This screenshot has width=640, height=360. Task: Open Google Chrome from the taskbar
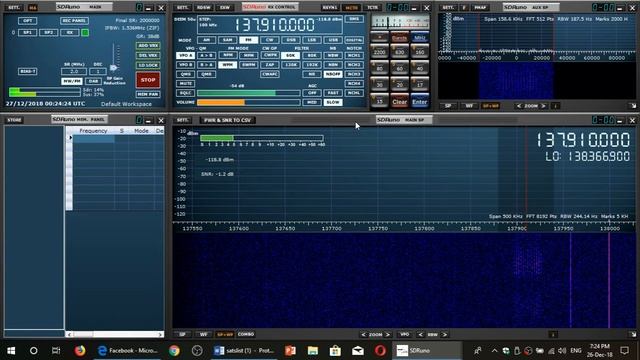pyautogui.click(x=174, y=350)
